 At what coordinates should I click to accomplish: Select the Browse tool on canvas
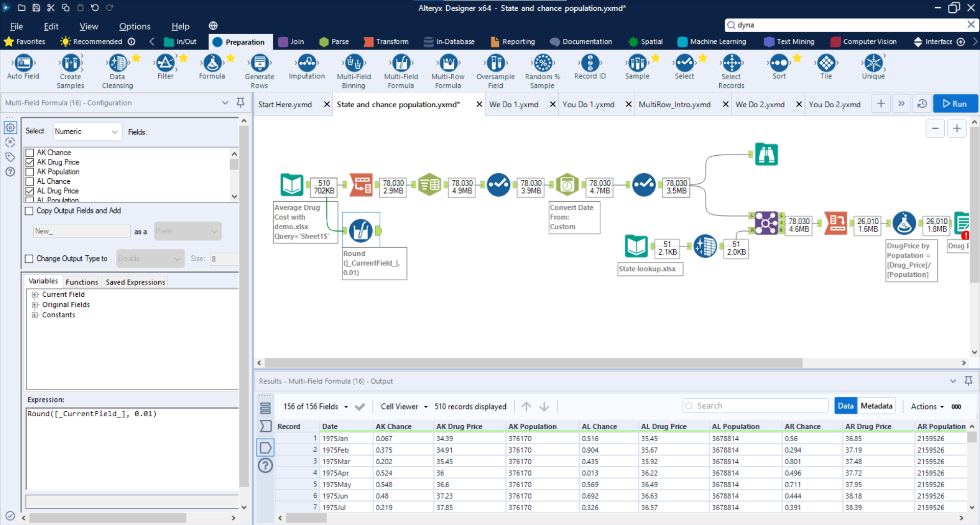click(x=766, y=154)
